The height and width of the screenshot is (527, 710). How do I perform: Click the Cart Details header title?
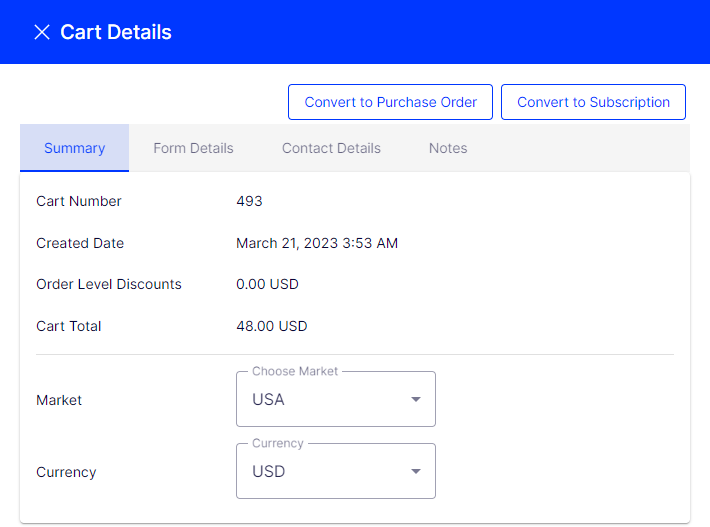[x=116, y=32]
